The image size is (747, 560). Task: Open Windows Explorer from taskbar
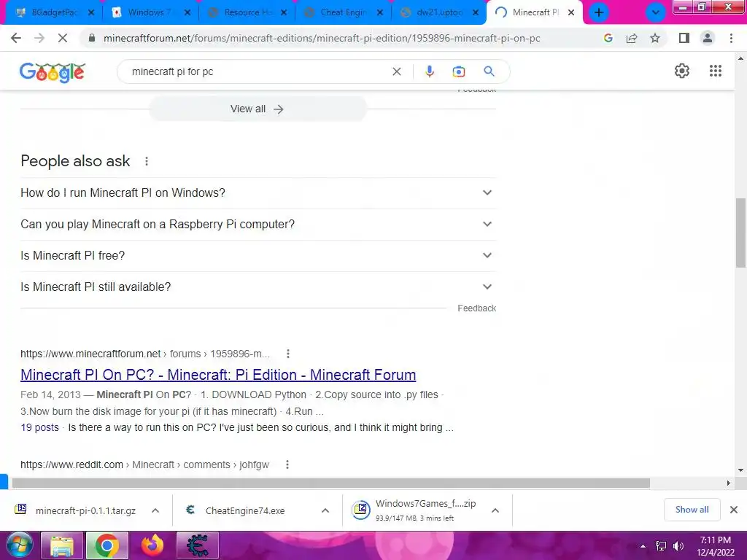tap(62, 545)
